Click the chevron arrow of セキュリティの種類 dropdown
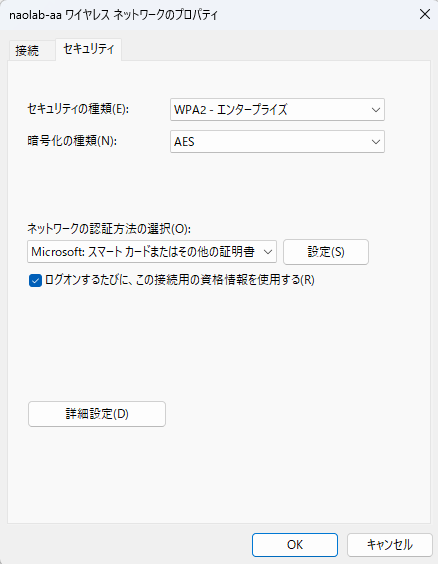Image resolution: width=438 pixels, height=564 pixels. (x=376, y=110)
